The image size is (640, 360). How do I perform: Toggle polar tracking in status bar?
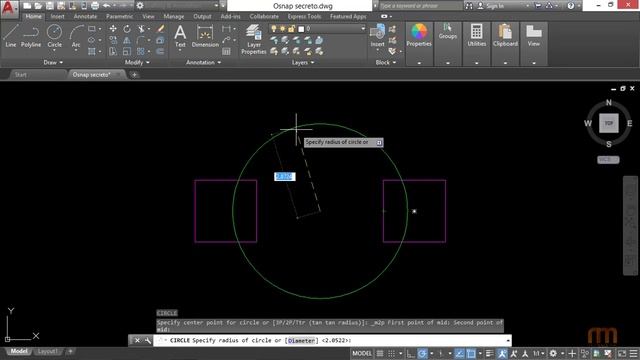click(422, 353)
